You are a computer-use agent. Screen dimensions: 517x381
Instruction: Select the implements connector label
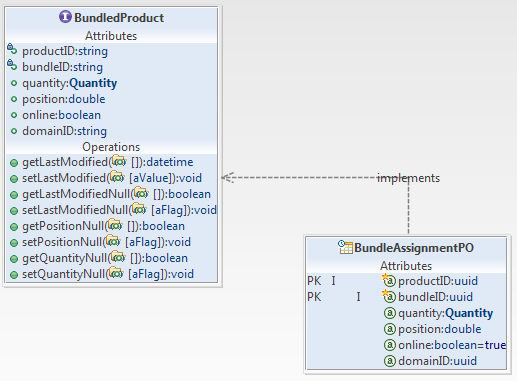pyautogui.click(x=408, y=178)
